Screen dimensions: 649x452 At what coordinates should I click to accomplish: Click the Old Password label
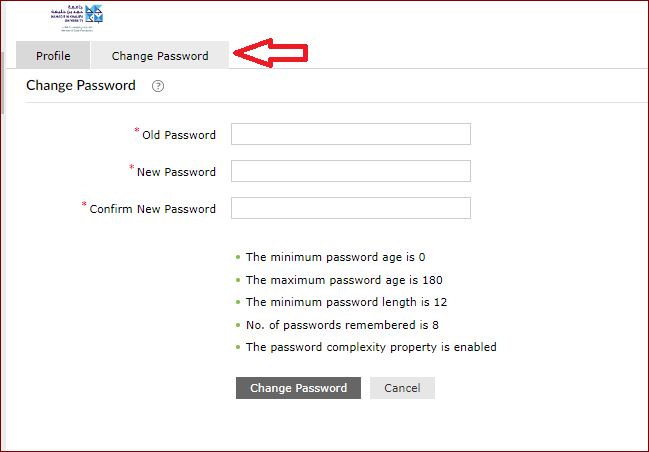[x=179, y=135]
